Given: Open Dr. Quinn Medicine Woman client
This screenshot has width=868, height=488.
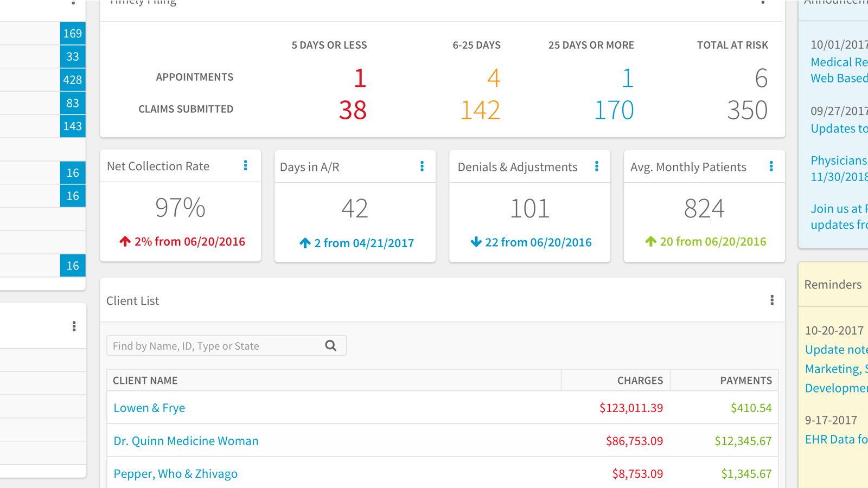Looking at the screenshot, I should click(186, 441).
